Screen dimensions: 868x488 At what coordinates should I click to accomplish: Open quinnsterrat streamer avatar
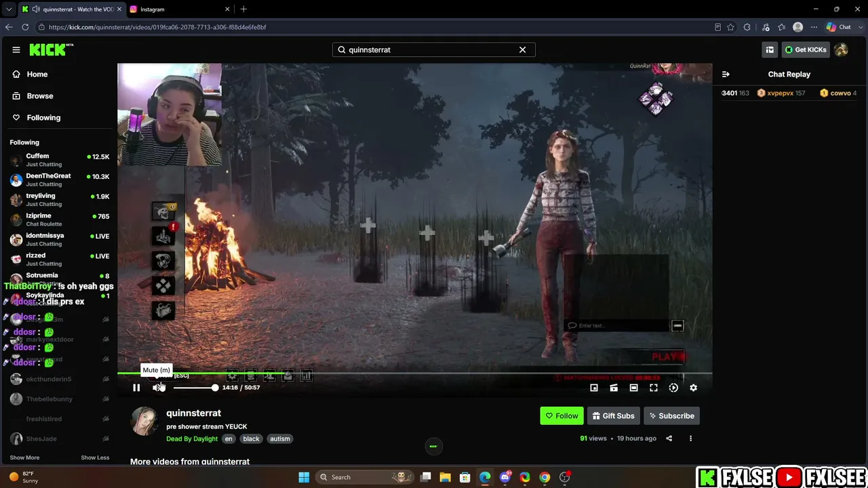tap(144, 421)
